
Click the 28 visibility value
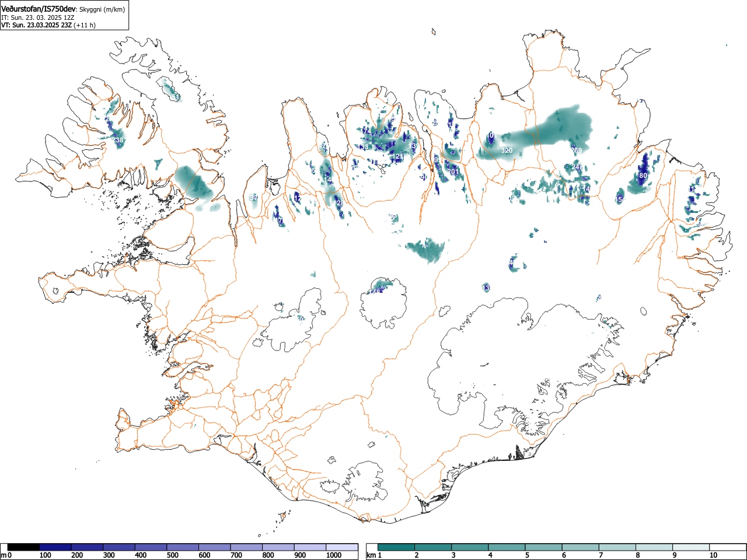(340, 203)
